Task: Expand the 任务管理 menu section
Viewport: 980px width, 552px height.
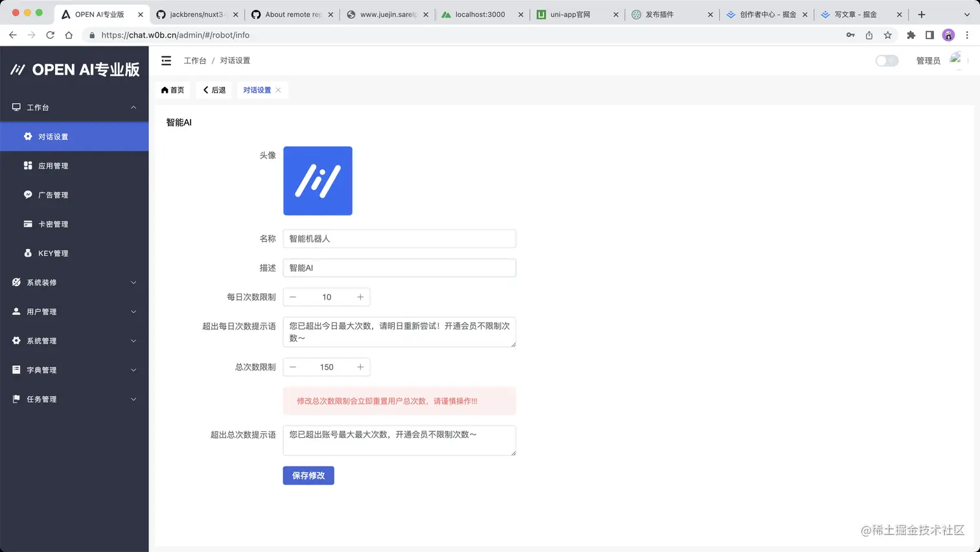Action: coord(74,399)
